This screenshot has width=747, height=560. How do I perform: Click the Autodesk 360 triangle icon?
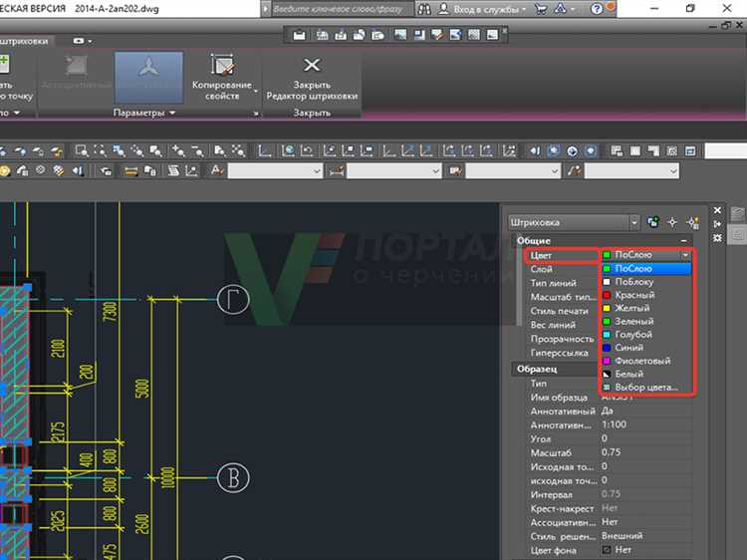[x=561, y=9]
